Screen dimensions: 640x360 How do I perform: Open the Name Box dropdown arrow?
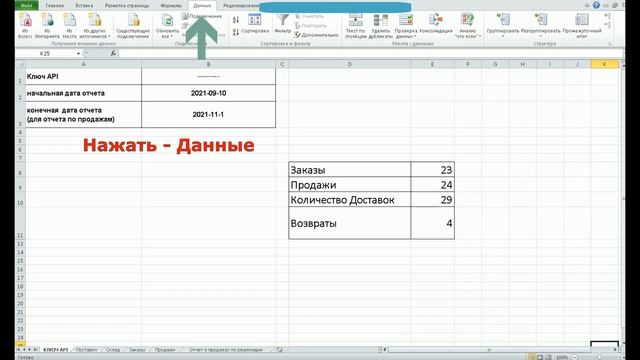click(x=78, y=53)
